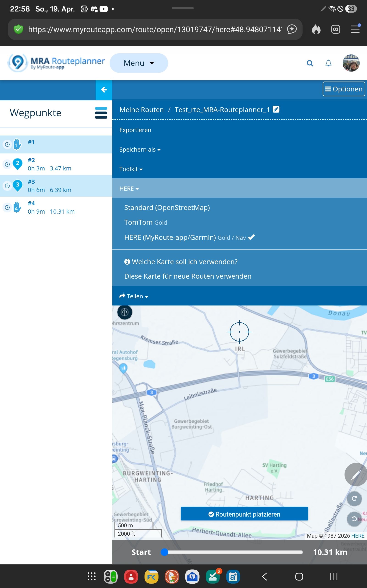This screenshot has height=588, width=367.
Task: Open notifications bell
Action: tap(328, 63)
